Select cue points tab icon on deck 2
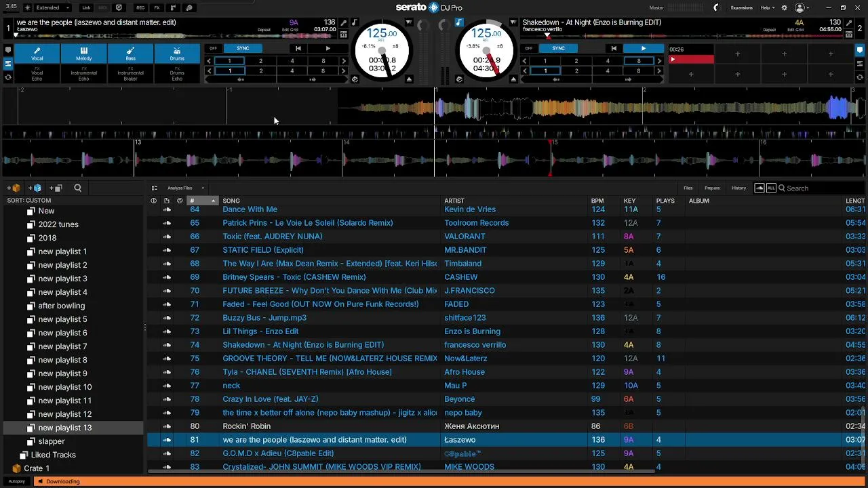This screenshot has height=488, width=868. pyautogui.click(x=860, y=49)
